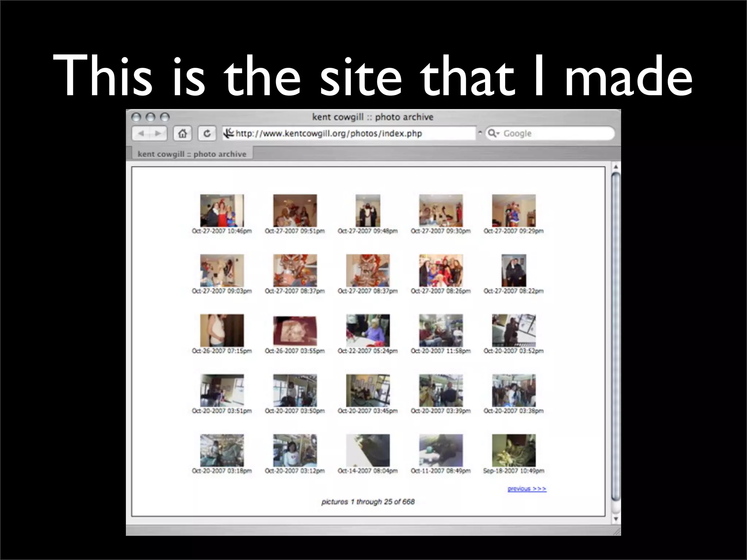747x560 pixels.
Task: Open photo dated Oct-20-2007 03:52pm
Action: [x=514, y=330]
